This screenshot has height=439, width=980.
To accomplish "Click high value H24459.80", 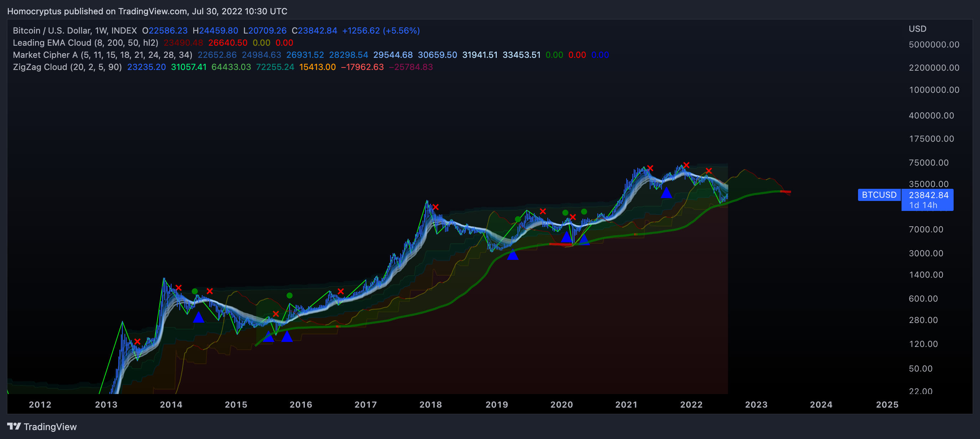I will click(215, 30).
